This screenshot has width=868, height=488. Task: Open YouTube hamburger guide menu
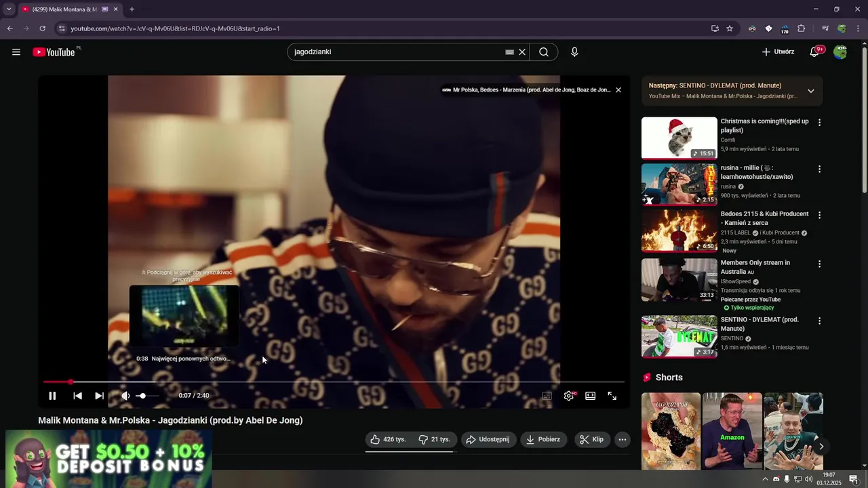[16, 52]
